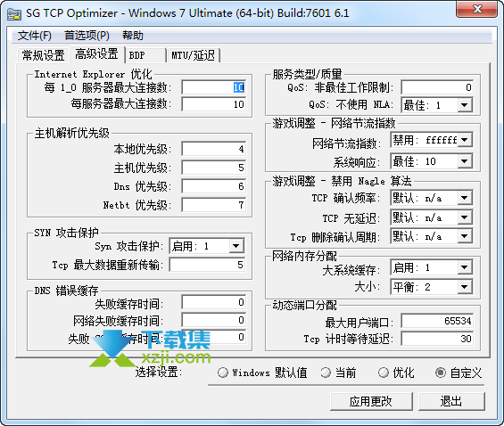Click the '网络内存分配' group label
504x426 pixels.
(304, 256)
